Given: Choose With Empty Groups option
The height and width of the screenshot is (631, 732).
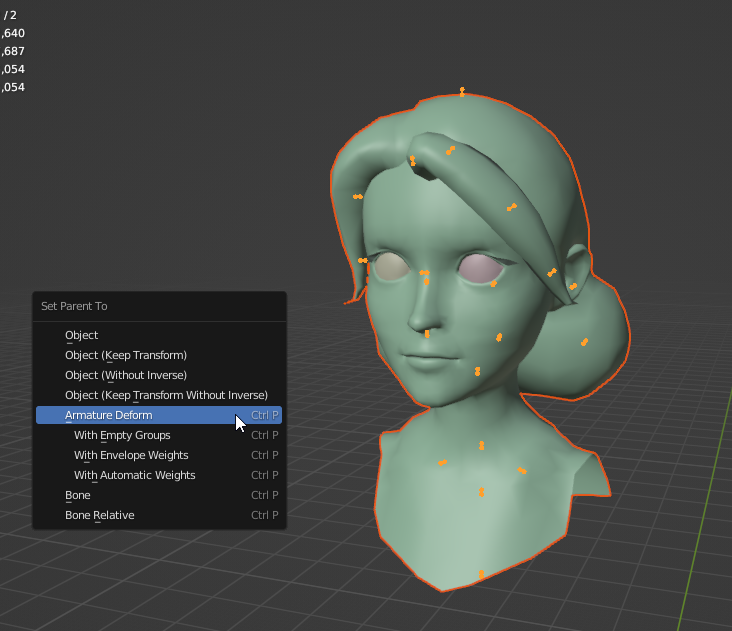Looking at the screenshot, I should coord(159,435).
